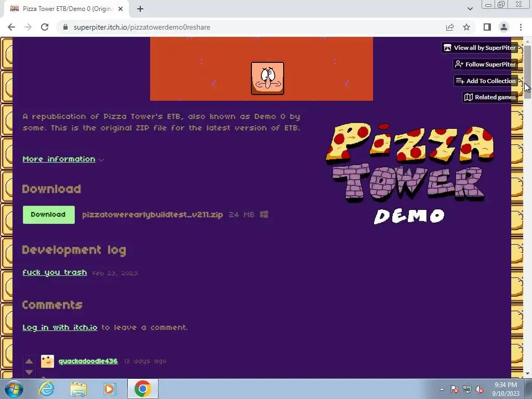Follow SuperPiter
532x399 pixels.
tap(485, 64)
